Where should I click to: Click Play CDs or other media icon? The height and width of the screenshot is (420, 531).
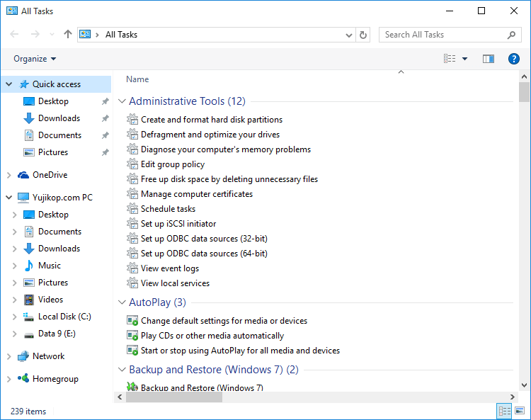[132, 336]
